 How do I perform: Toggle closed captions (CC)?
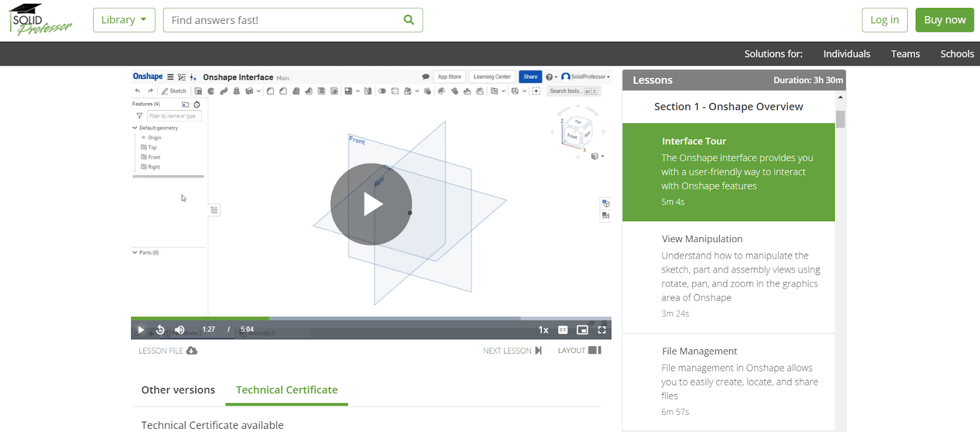563,330
